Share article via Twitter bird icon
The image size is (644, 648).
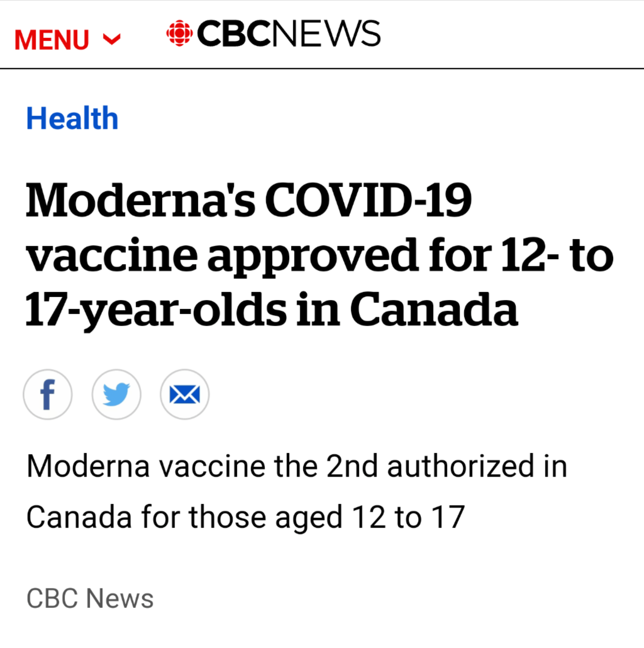pyautogui.click(x=116, y=394)
